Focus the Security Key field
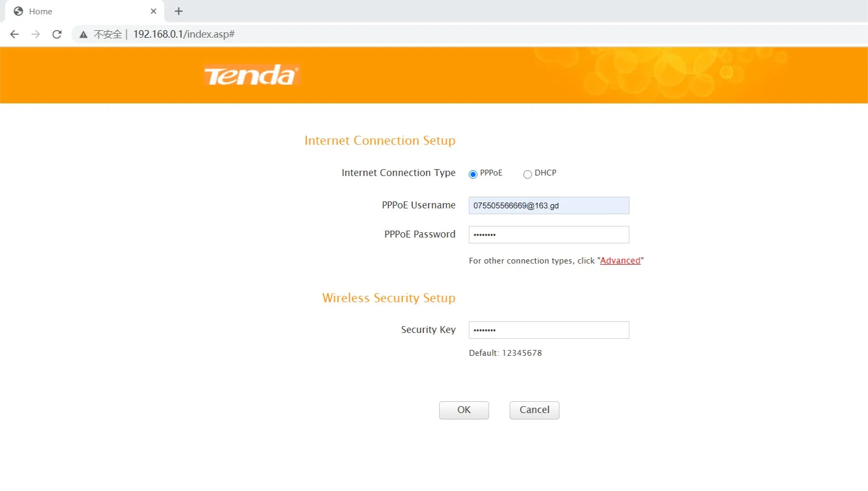The image size is (868, 491). [x=549, y=330]
